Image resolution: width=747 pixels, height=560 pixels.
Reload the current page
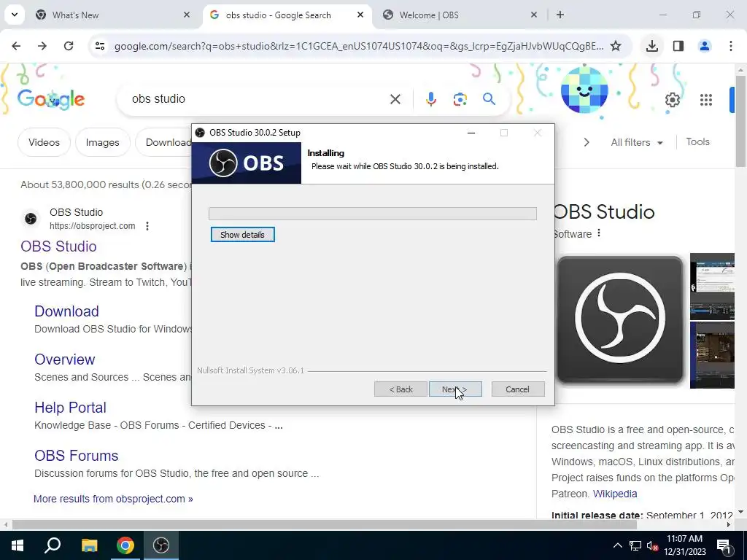pyautogui.click(x=69, y=46)
